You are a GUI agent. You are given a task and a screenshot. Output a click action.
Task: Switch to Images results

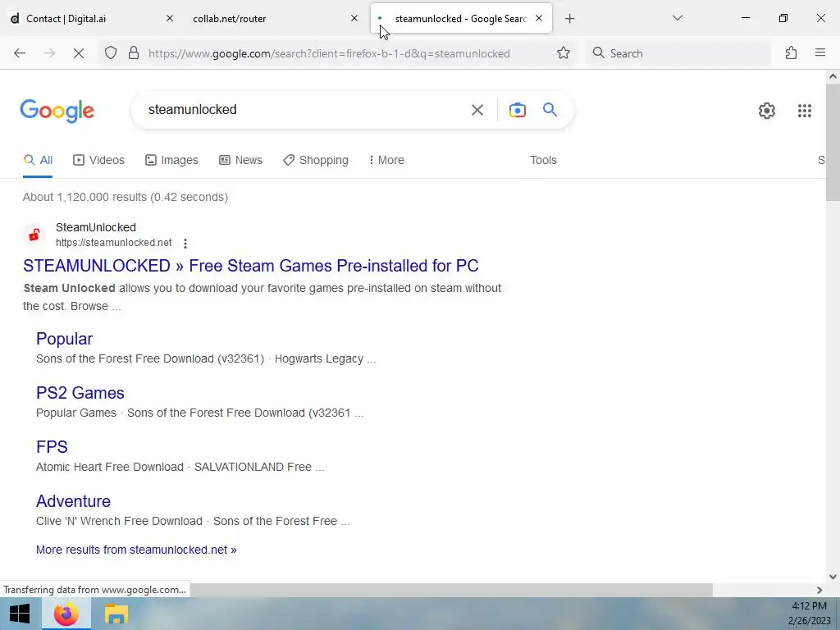171,160
